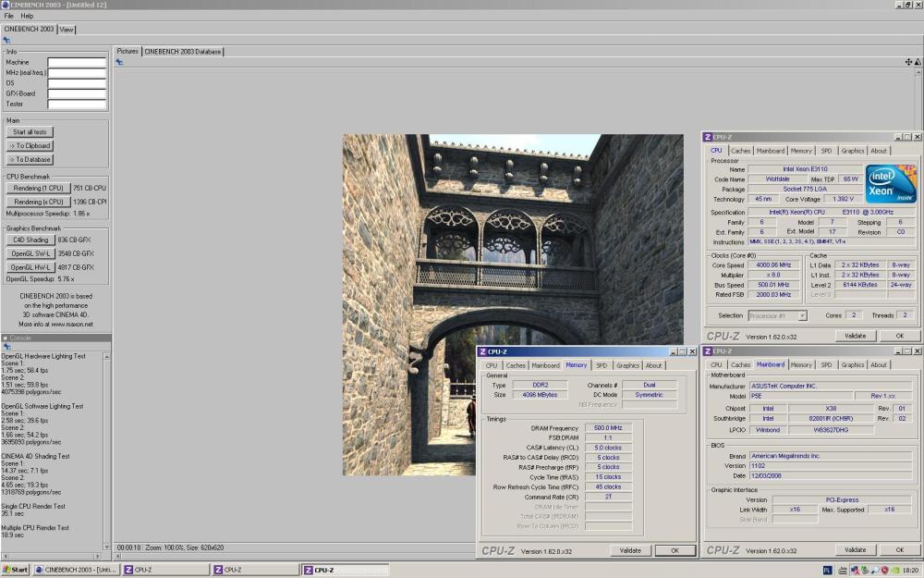Open the File menu
924x578 pixels.
pos(8,16)
